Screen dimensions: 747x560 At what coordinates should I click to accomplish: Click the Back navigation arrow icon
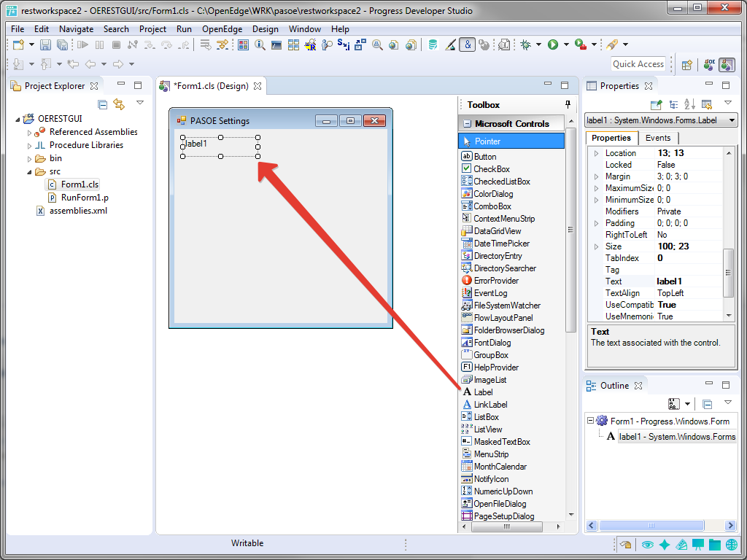pyautogui.click(x=90, y=64)
